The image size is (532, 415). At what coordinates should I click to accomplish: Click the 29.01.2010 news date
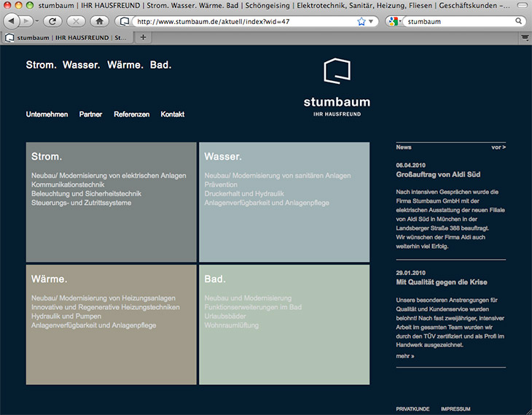(410, 273)
